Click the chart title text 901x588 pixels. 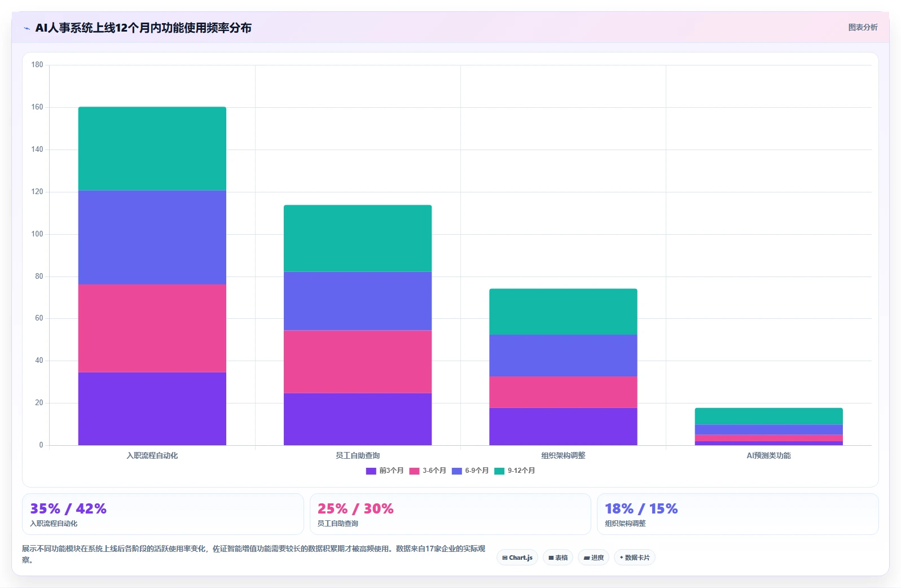point(143,28)
